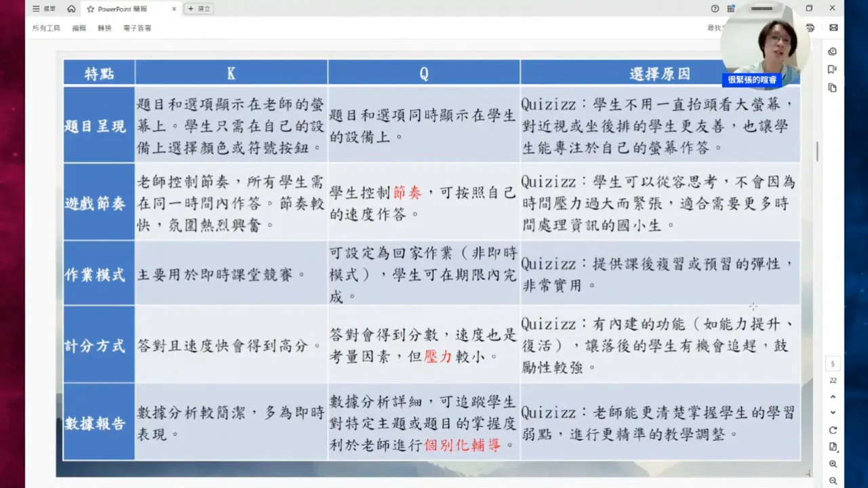Click the K column header
Viewport: 868px width, 488px height.
(x=231, y=73)
